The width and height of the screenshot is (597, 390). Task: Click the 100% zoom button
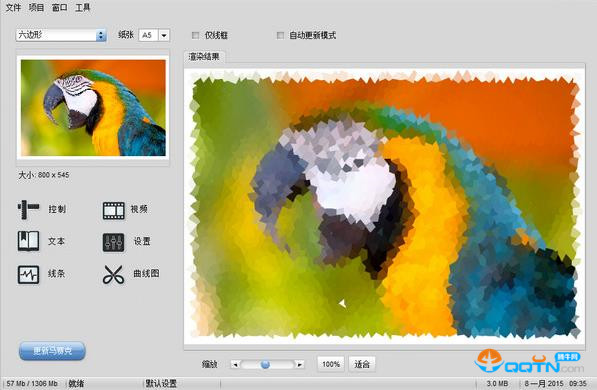tap(331, 364)
